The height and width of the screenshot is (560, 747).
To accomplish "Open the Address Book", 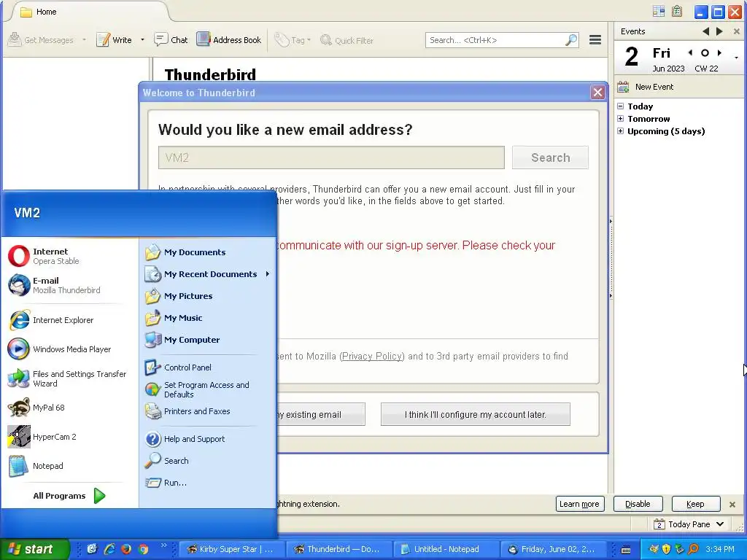I will tap(228, 40).
